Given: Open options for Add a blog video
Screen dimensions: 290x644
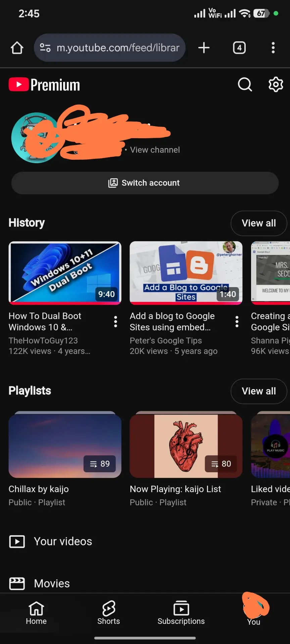Looking at the screenshot, I should click(x=237, y=322).
